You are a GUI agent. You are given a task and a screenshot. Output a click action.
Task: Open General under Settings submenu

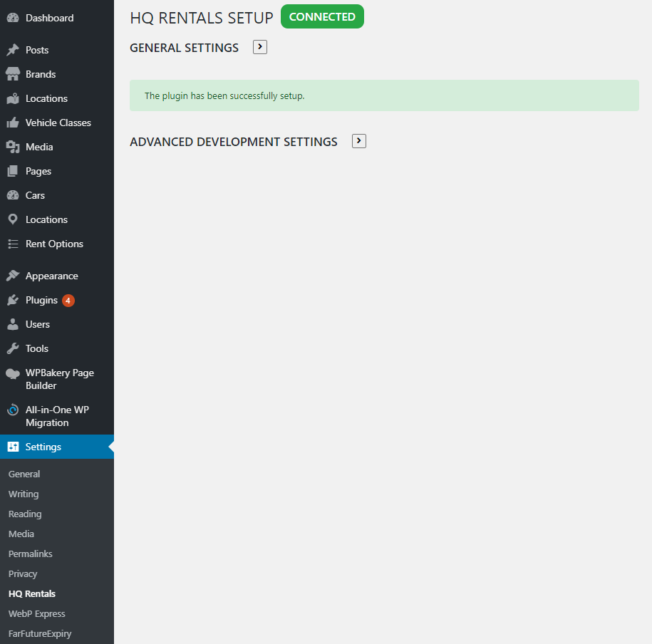click(x=24, y=474)
